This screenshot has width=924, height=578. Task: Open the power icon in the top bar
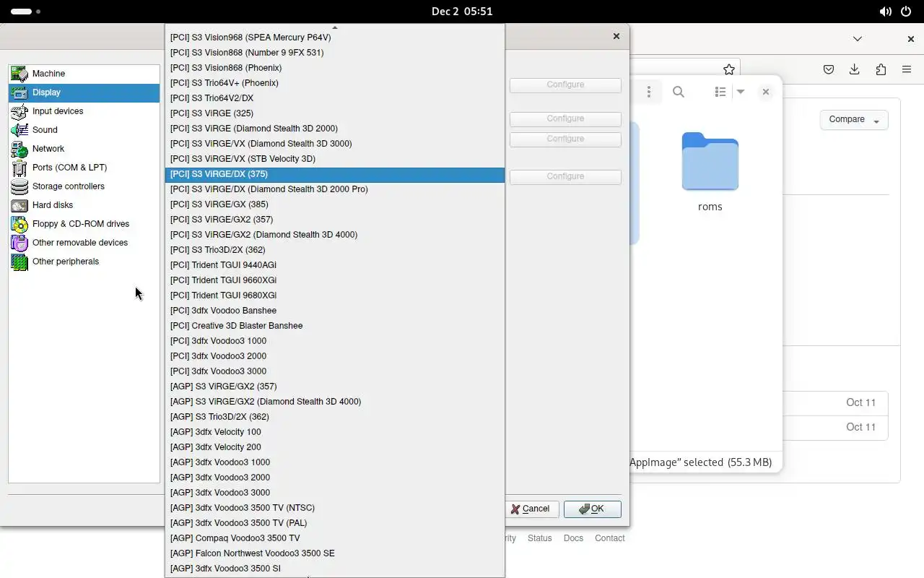pyautogui.click(x=905, y=12)
